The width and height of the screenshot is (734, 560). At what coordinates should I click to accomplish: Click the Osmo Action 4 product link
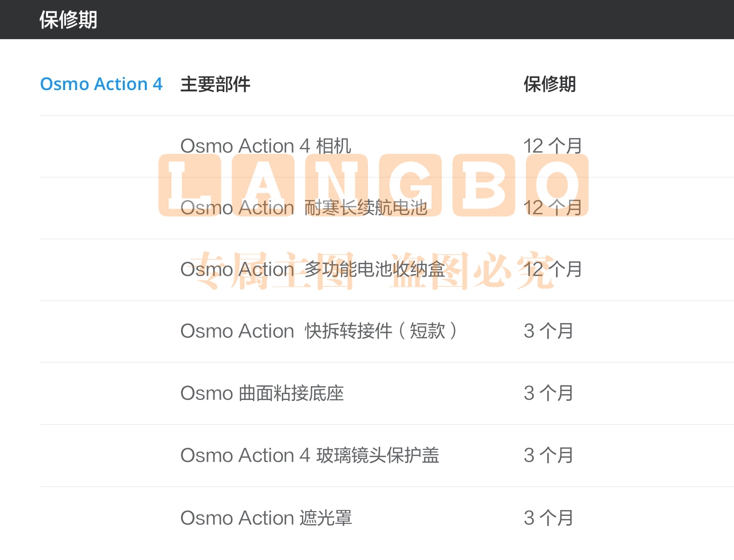101,84
